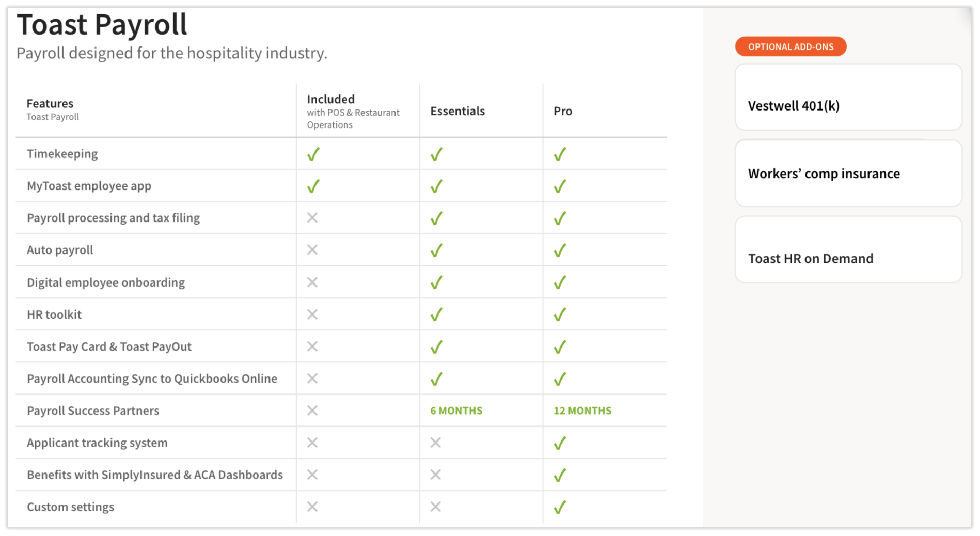
Task: Click Applicant tracking system X under Essentials
Action: 436,443
